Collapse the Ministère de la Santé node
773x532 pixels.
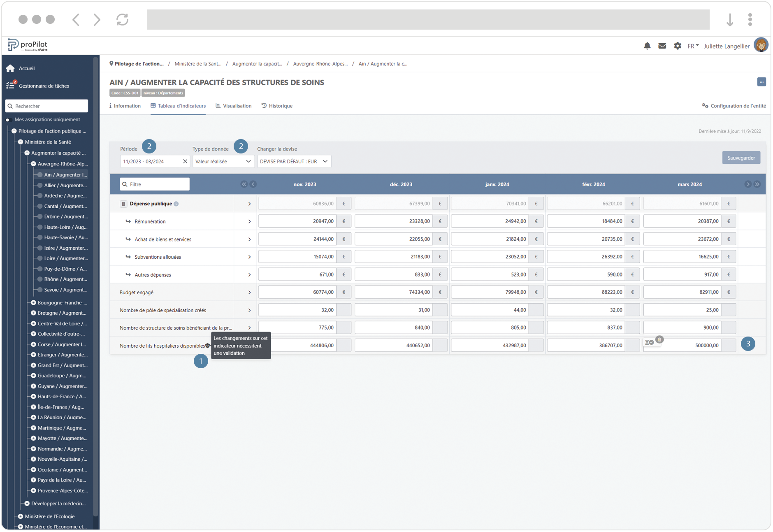coord(21,142)
